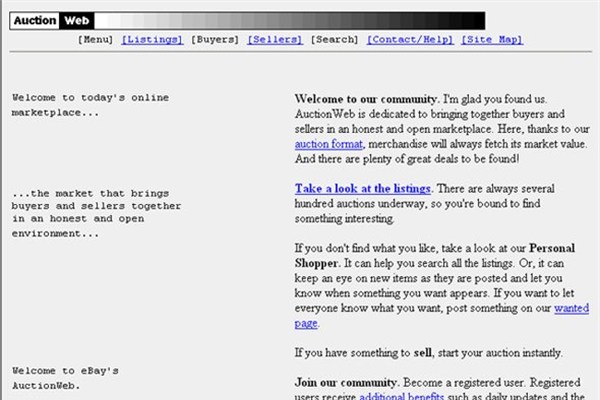
Task: Go to the [Listings] navigation link
Action: (152, 40)
